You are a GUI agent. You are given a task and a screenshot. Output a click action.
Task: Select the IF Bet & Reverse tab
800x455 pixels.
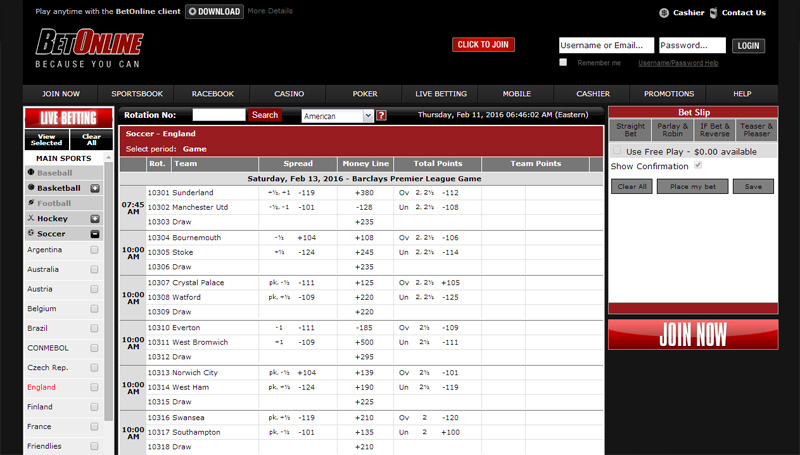click(714, 130)
